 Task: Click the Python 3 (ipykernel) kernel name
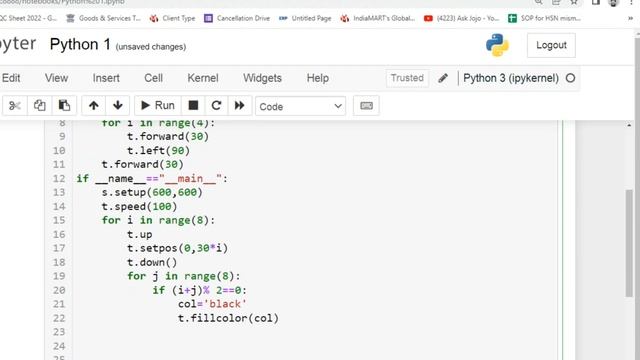511,78
